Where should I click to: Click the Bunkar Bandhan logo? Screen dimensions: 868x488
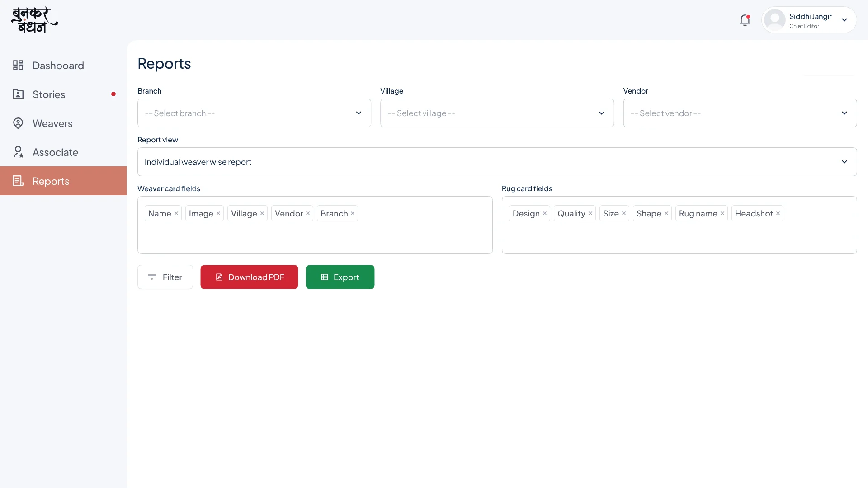point(34,20)
